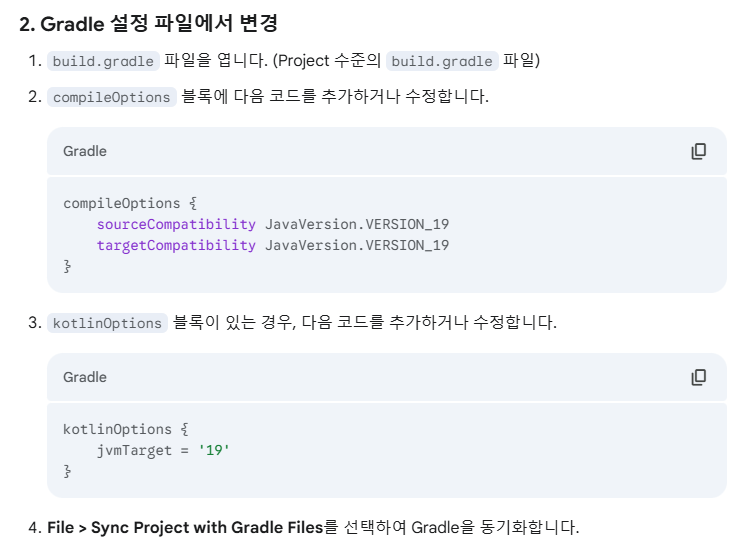Click the '19' string value in the code
The height and width of the screenshot is (543, 746).
tap(214, 450)
